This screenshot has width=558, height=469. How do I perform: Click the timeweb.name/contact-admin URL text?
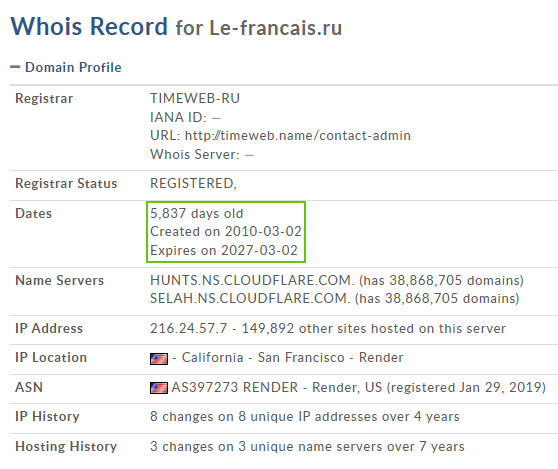298,136
